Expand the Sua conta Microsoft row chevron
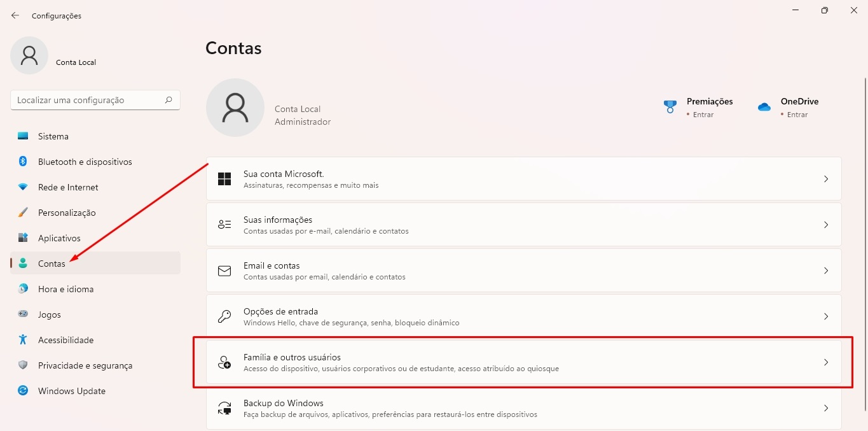 coord(826,179)
